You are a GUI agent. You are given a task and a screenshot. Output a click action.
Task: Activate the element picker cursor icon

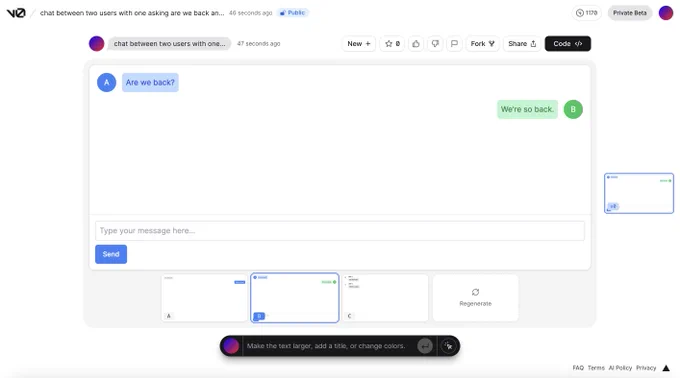point(448,346)
